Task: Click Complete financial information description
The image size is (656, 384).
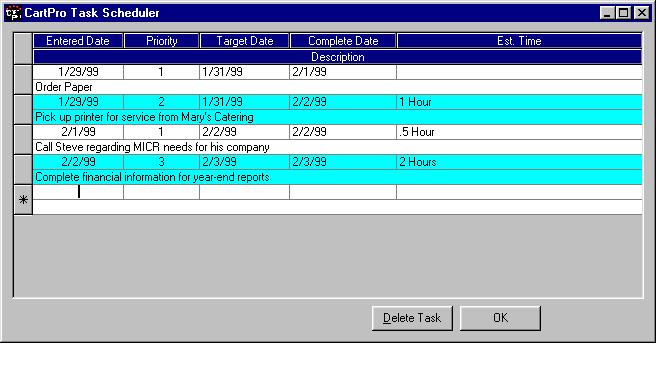Action: [338, 177]
